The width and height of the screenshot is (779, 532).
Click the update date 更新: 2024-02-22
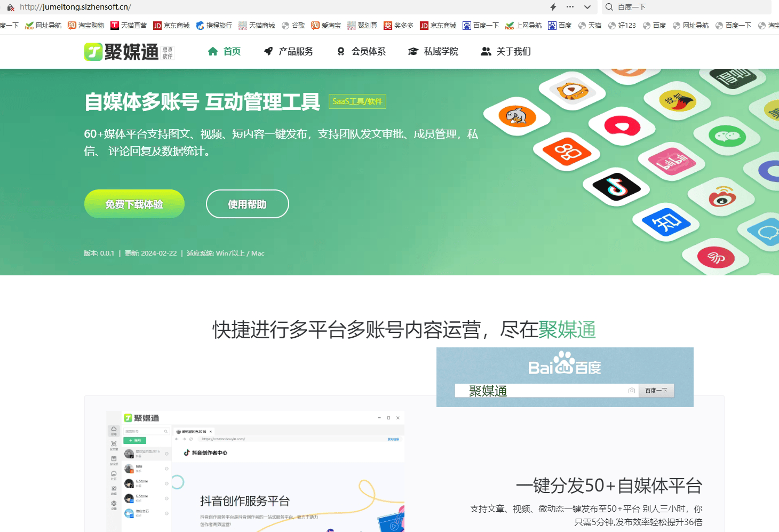pos(151,253)
